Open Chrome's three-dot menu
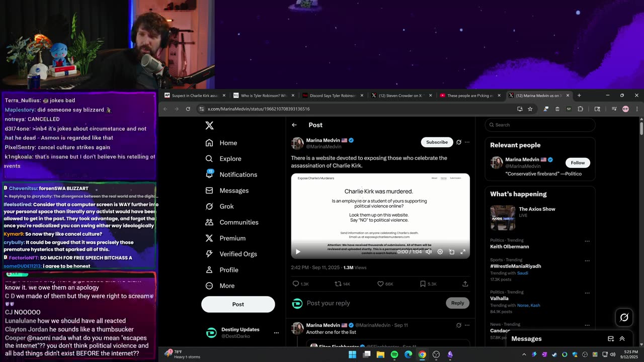 (637, 109)
